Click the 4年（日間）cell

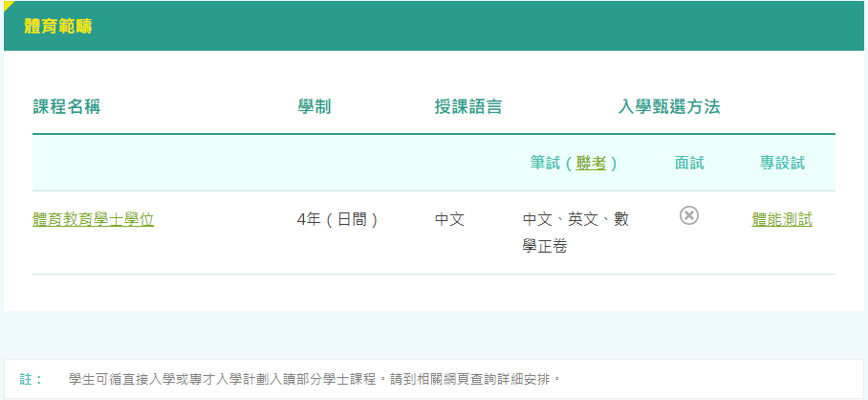coord(338,220)
